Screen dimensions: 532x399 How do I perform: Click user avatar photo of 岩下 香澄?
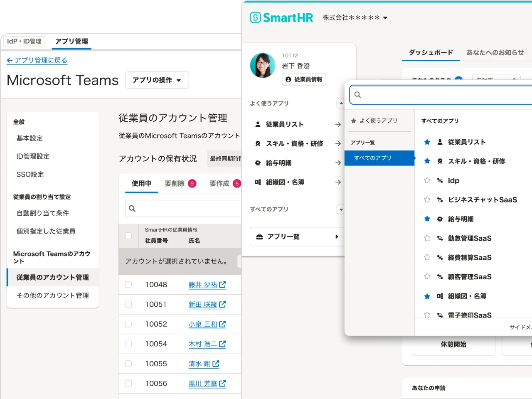pos(263,66)
